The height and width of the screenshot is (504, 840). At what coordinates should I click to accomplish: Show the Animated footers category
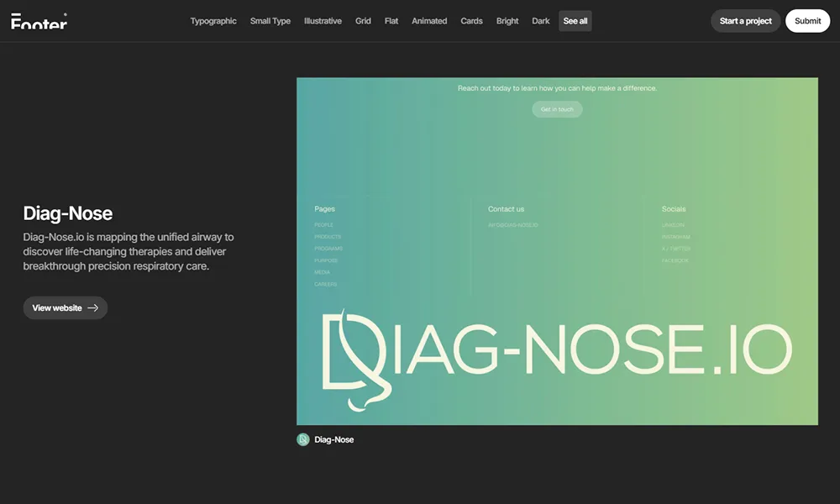429,21
